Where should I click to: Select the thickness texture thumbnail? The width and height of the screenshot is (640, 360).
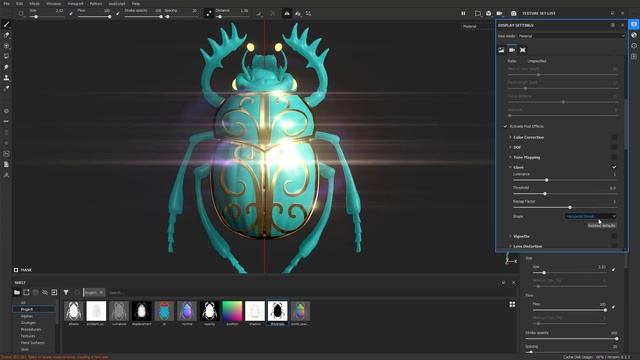click(278, 311)
